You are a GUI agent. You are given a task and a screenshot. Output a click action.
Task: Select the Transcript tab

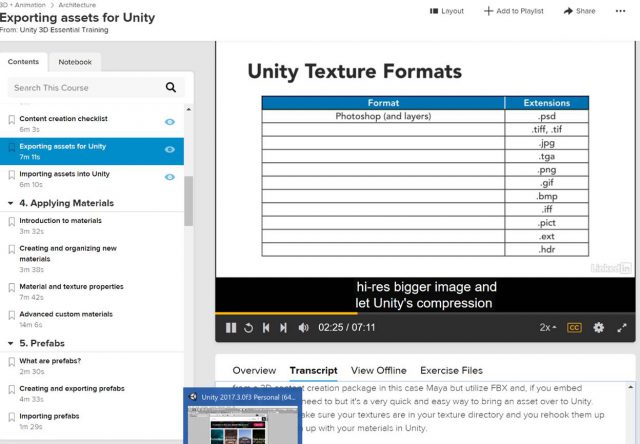coord(313,371)
